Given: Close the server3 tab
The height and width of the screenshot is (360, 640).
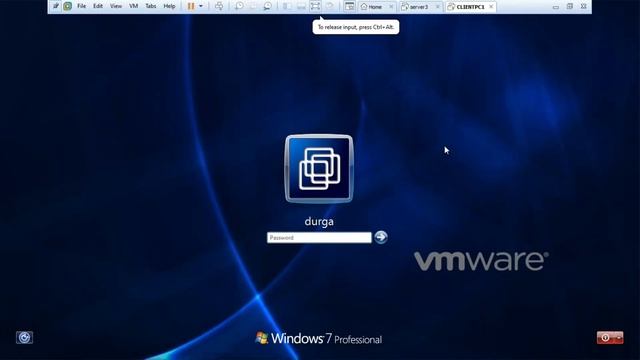Looking at the screenshot, I should 438,7.
